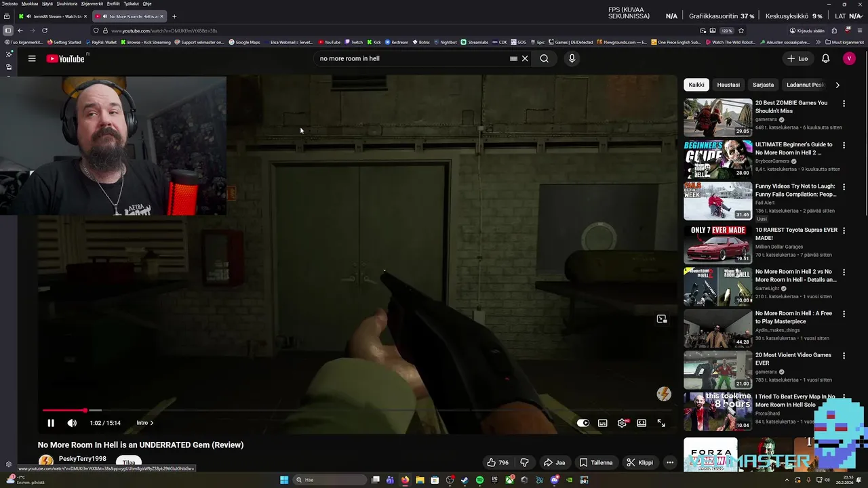The height and width of the screenshot is (488, 868).
Task: Open Steam from the taskbar
Action: (x=465, y=480)
